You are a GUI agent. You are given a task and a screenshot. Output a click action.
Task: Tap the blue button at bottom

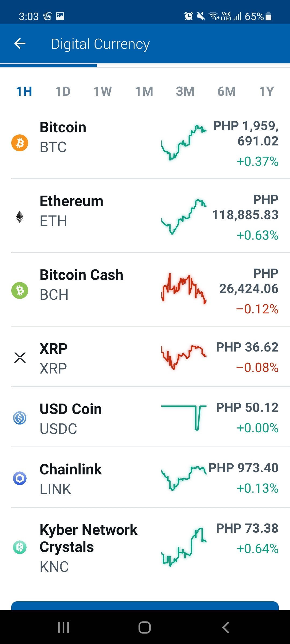(145, 606)
